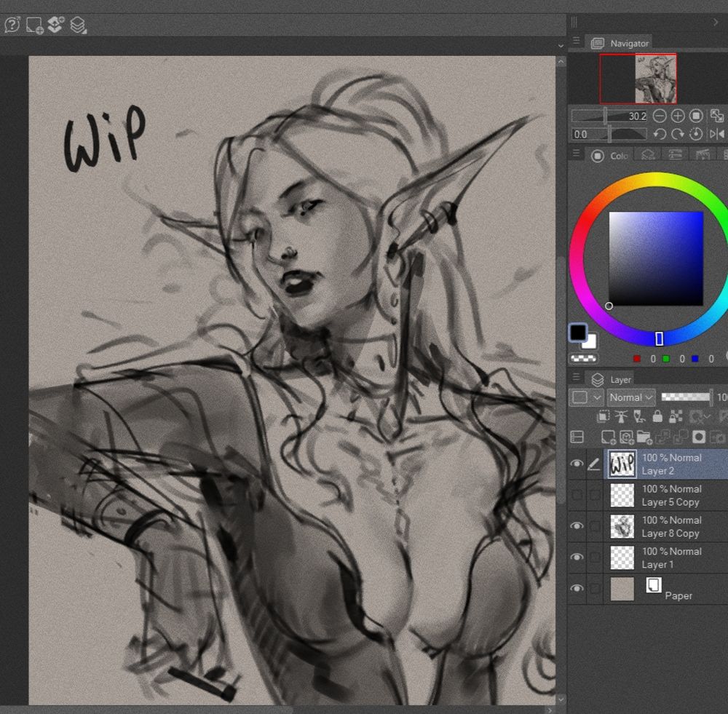Hide Layer 1 using its eye icon

577,557
